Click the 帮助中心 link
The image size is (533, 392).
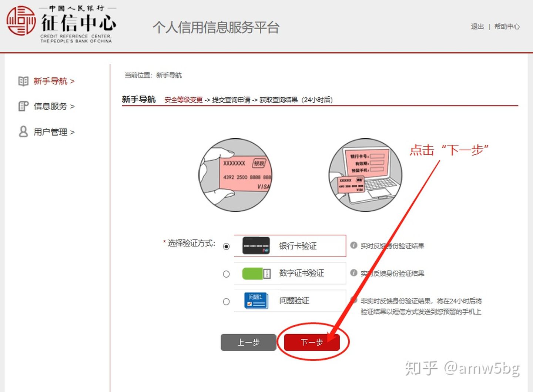507,26
